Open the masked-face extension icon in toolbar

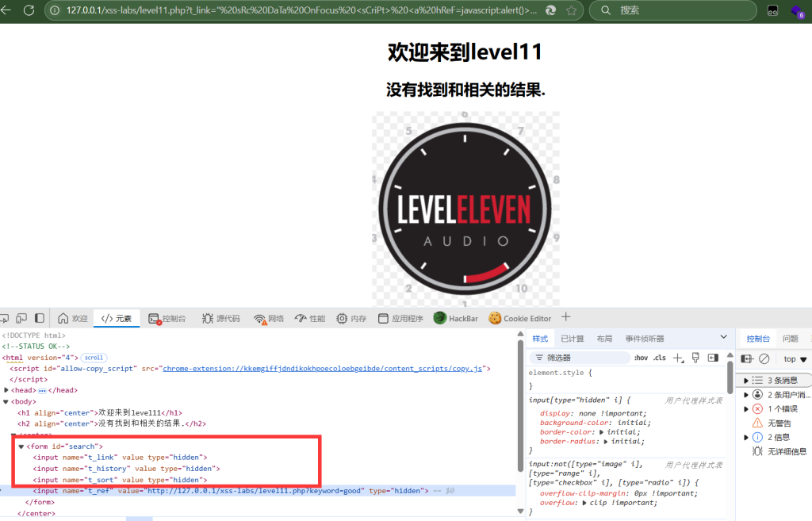(772, 10)
